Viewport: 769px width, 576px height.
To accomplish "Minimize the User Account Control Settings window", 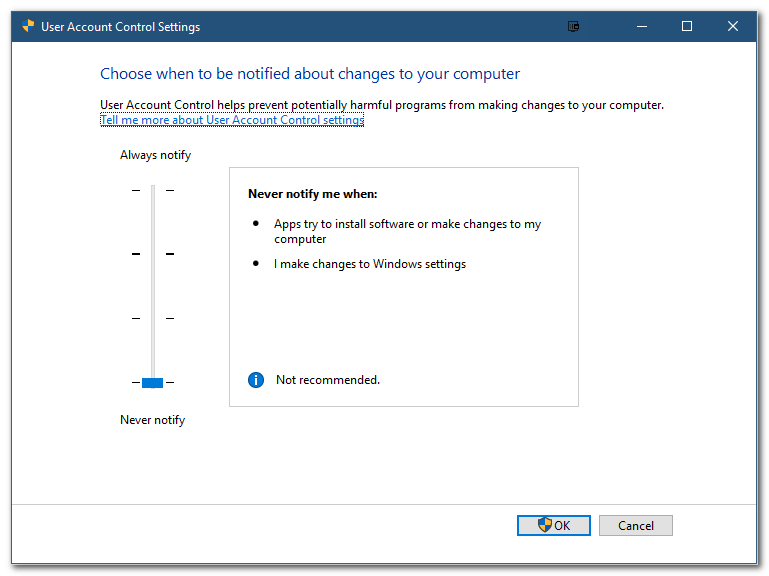I will click(x=641, y=26).
